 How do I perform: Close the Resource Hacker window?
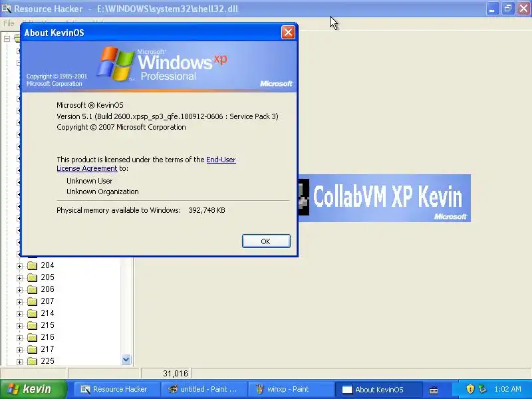click(523, 9)
